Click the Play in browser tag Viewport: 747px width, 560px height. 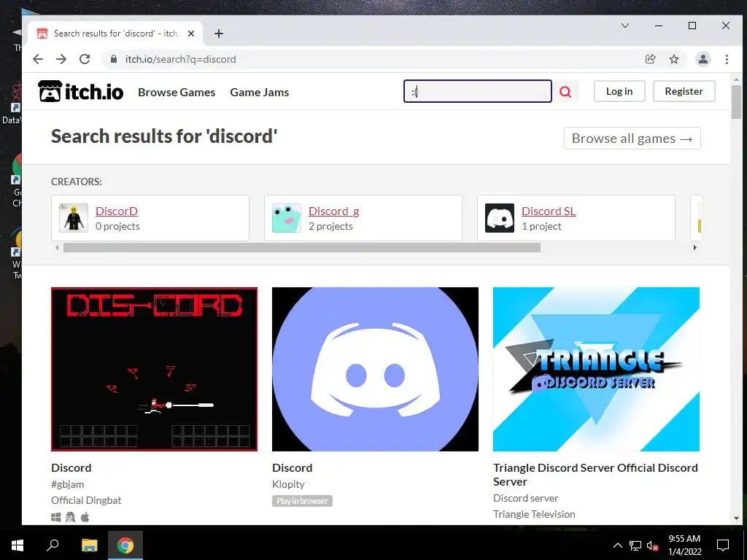[x=302, y=501]
